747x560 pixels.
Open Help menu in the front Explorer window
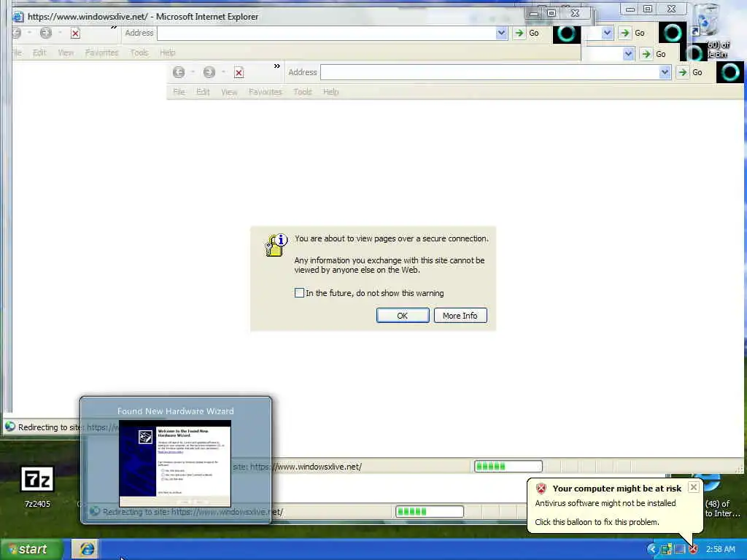point(330,92)
